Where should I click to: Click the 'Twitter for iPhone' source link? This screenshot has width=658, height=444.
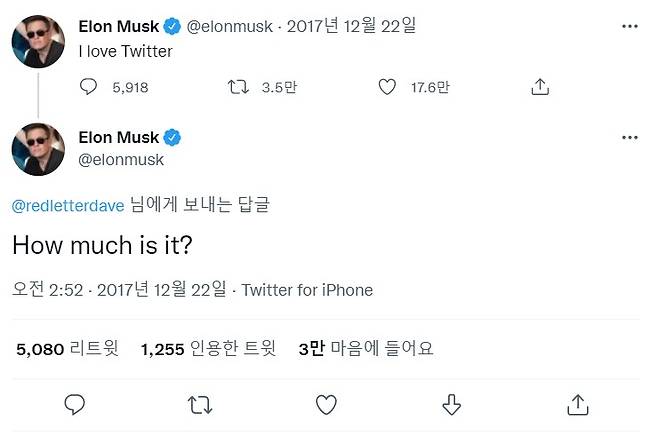tap(307, 290)
